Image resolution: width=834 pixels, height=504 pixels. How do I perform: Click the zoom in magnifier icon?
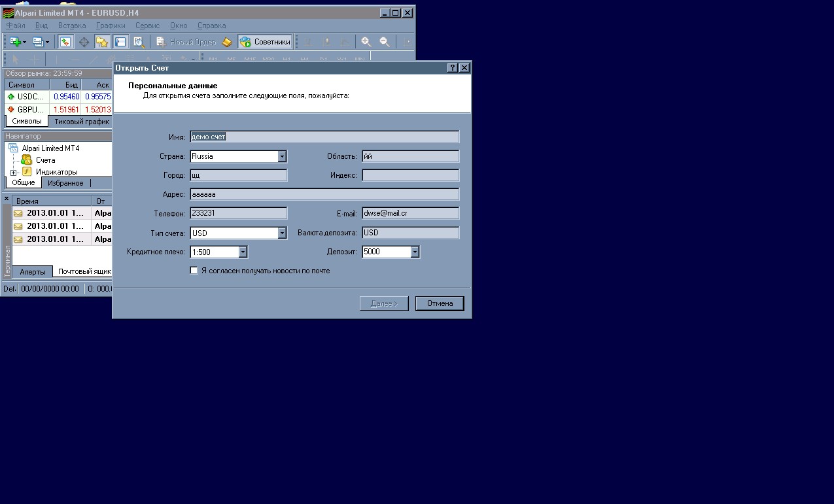(366, 42)
